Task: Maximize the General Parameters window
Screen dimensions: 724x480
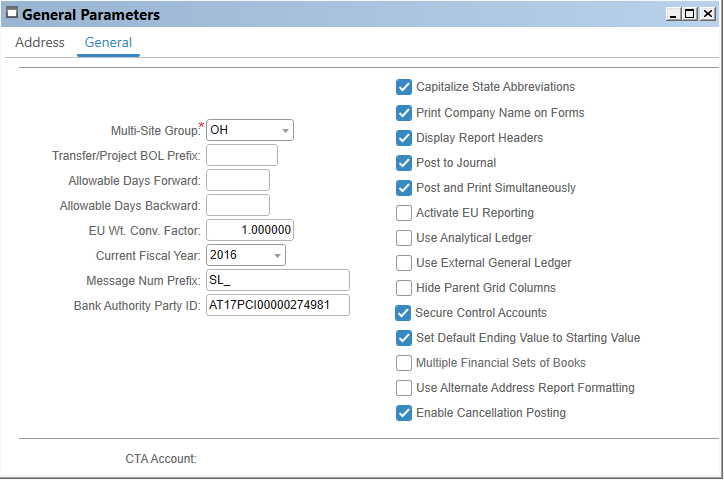Action: point(689,14)
